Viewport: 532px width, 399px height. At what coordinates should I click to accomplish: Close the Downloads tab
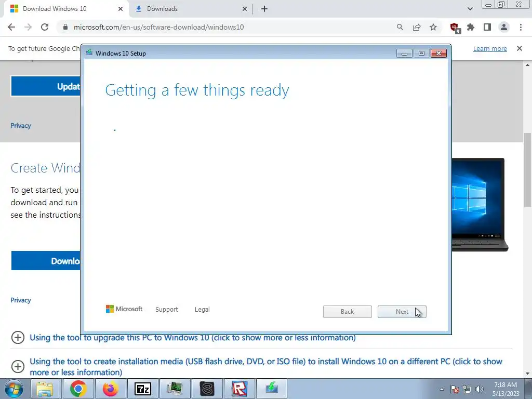(245, 9)
